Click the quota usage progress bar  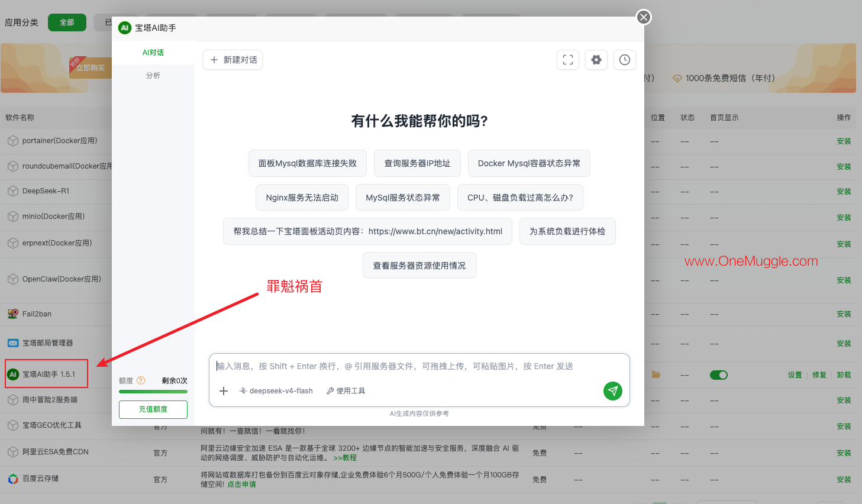pyautogui.click(x=153, y=392)
